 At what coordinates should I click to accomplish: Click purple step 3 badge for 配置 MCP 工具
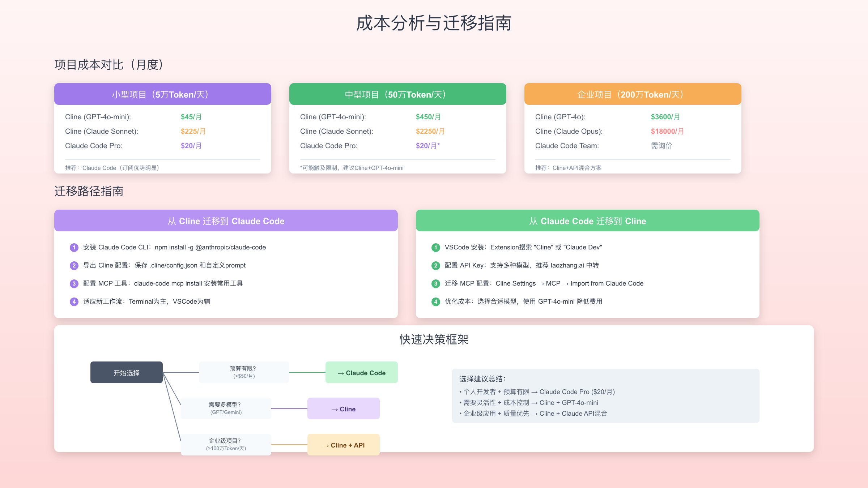74,283
